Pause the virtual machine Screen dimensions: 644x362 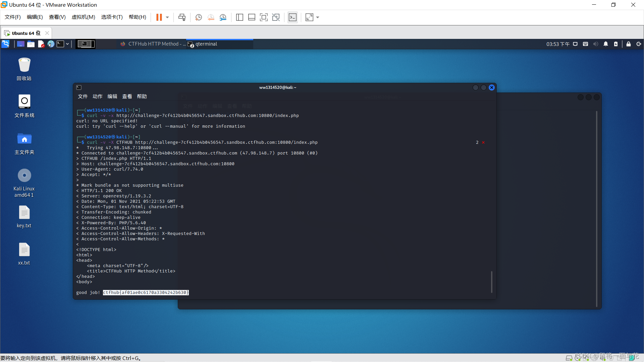[159, 17]
